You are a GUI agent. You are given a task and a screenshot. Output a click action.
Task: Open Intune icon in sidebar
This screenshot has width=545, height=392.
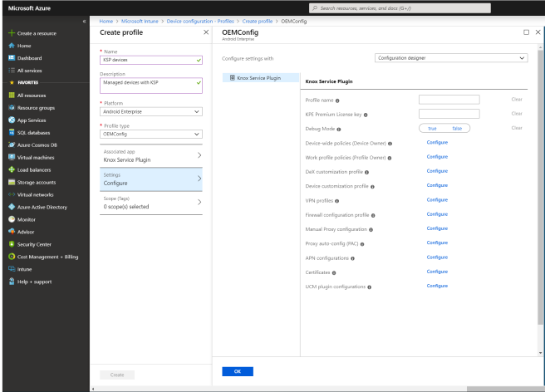point(12,269)
